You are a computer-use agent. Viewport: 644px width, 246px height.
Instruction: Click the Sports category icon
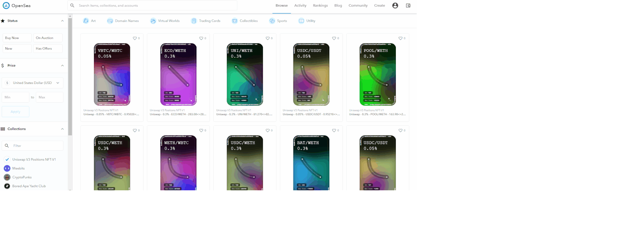point(272,21)
